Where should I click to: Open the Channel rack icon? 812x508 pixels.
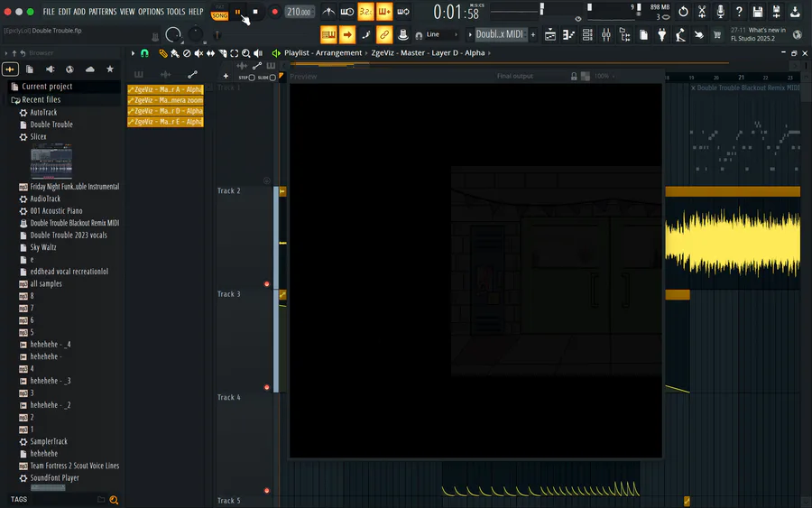pyautogui.click(x=587, y=34)
